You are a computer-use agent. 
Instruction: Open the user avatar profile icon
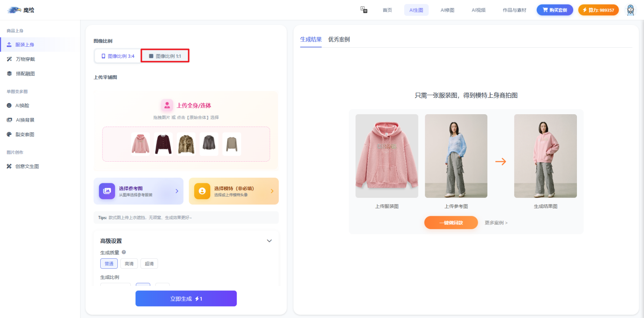[630, 10]
